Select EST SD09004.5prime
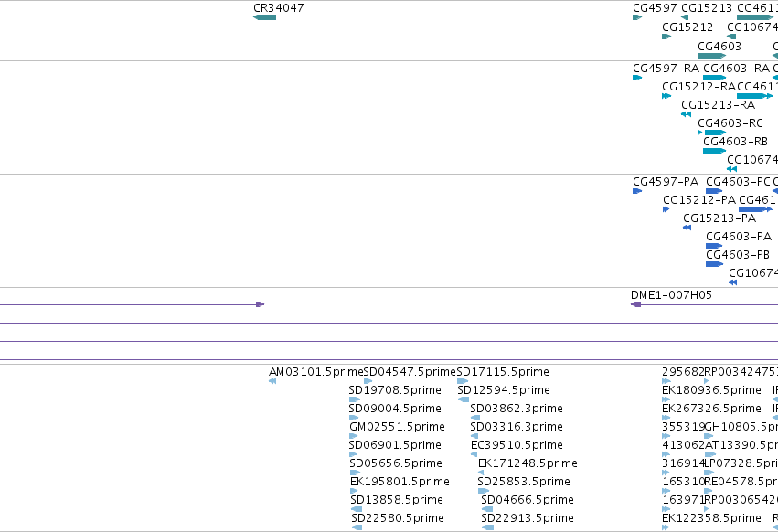Viewport: 778px width, 532px height. point(354,418)
